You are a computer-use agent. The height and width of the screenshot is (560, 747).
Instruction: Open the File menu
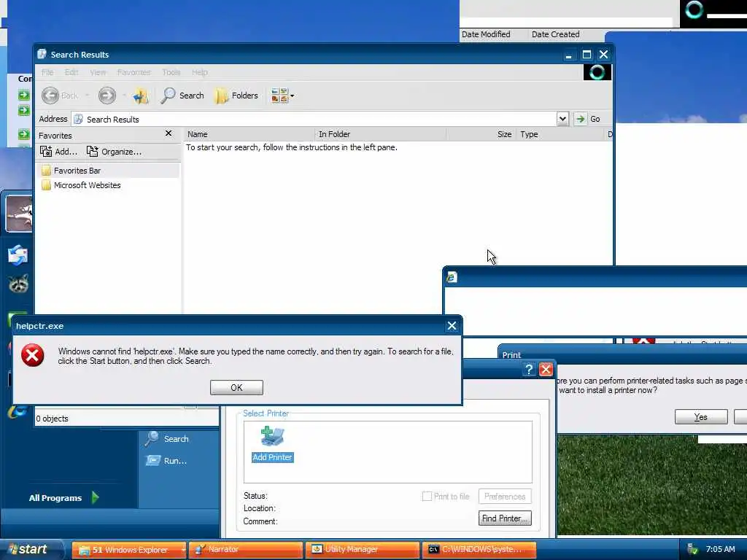pos(47,72)
